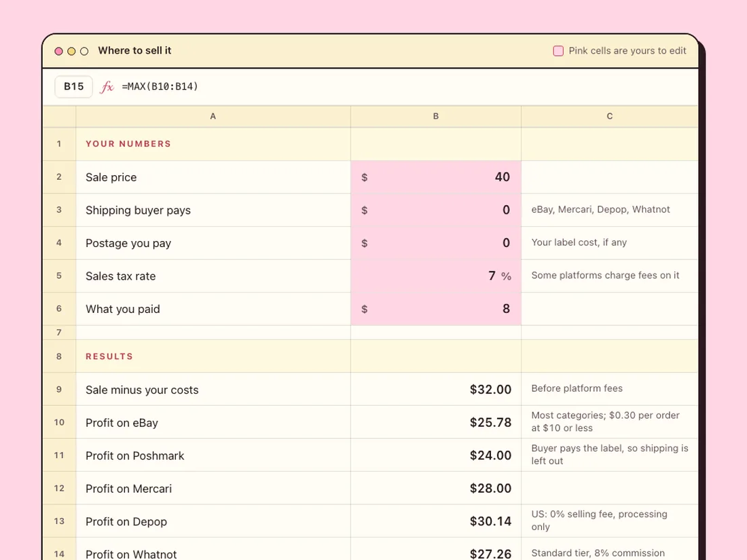Click 'eBay, Mercari, Depop, Whatnot' note
This screenshot has width=747, height=560.
click(601, 210)
